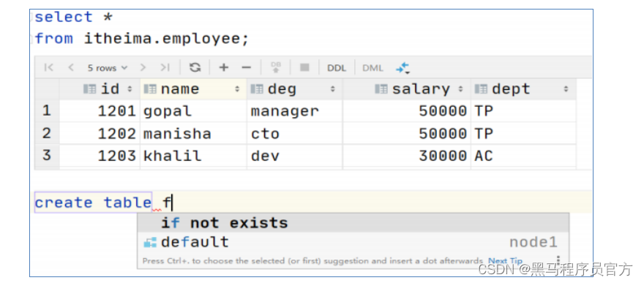Select the manisha name cell
The height and width of the screenshot is (283, 644).
click(x=193, y=133)
